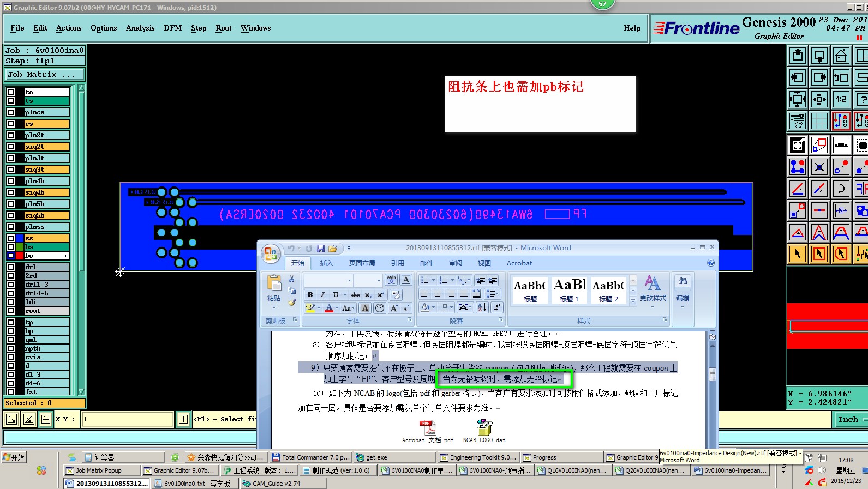Viewport: 868px width, 489px height.
Task: Expand the Paste dropdown arrow in Word
Action: tap(274, 307)
